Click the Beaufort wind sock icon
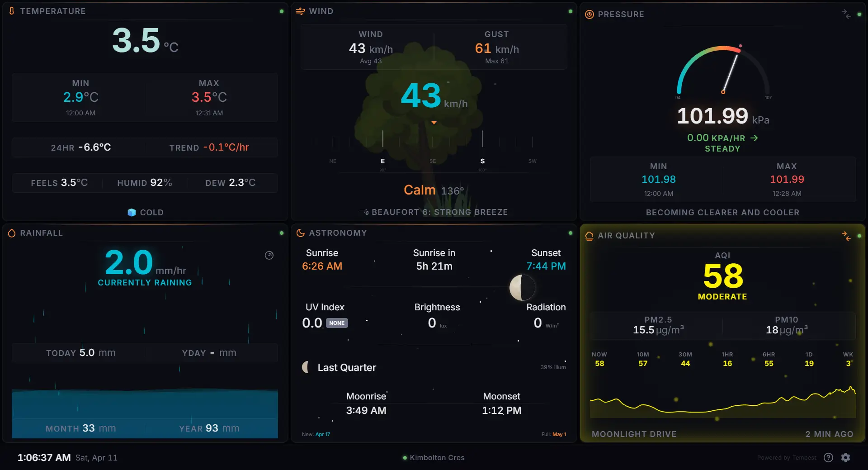The height and width of the screenshot is (470, 868). [x=364, y=212]
